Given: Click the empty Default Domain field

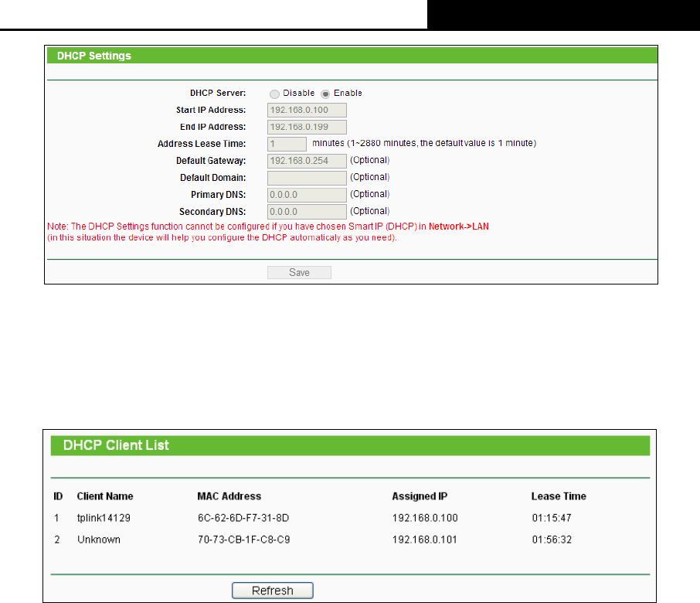Looking at the screenshot, I should tap(308, 179).
